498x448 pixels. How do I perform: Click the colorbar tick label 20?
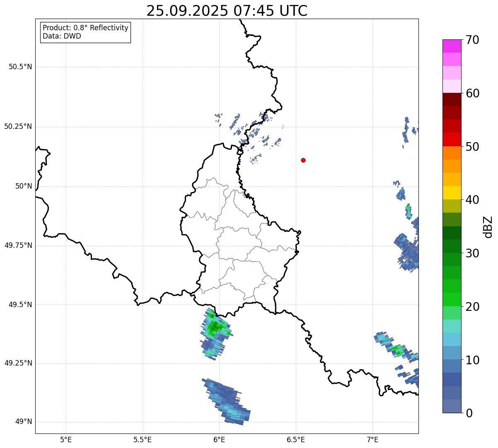click(x=472, y=307)
